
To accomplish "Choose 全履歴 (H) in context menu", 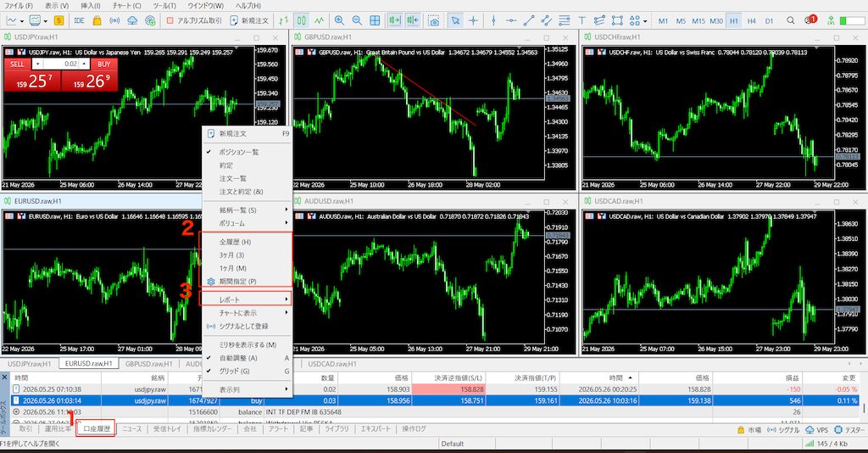I will pos(247,242).
